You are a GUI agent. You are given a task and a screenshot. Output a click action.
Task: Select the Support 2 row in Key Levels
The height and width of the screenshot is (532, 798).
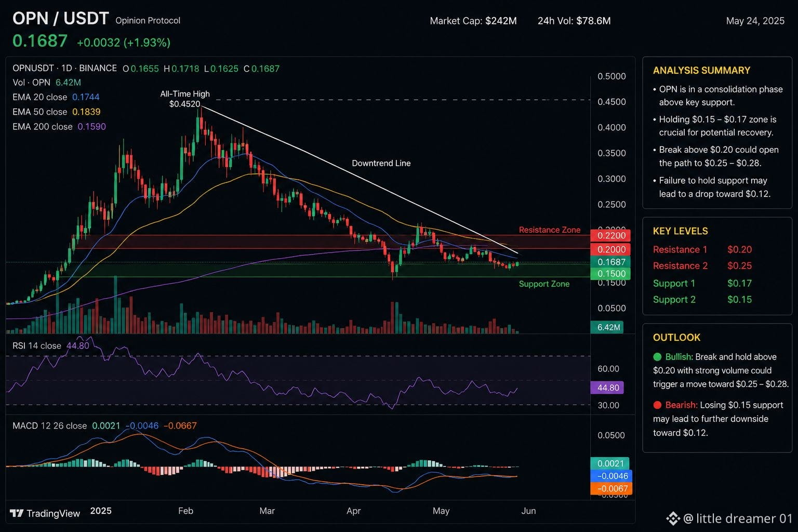pos(702,300)
